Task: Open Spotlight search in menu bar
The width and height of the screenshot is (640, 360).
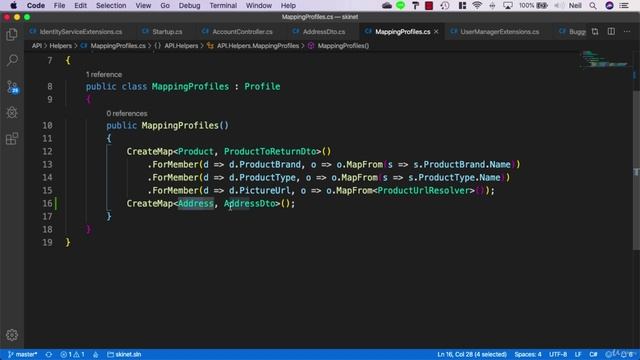Action: [x=593, y=6]
